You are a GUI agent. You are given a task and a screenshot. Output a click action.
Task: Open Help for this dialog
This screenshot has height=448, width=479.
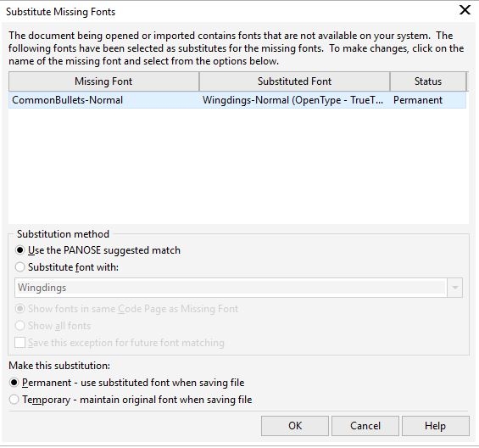pyautogui.click(x=436, y=426)
